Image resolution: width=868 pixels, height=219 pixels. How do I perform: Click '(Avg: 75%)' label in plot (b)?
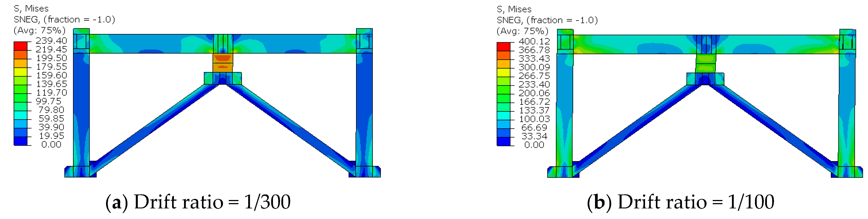coord(523,31)
